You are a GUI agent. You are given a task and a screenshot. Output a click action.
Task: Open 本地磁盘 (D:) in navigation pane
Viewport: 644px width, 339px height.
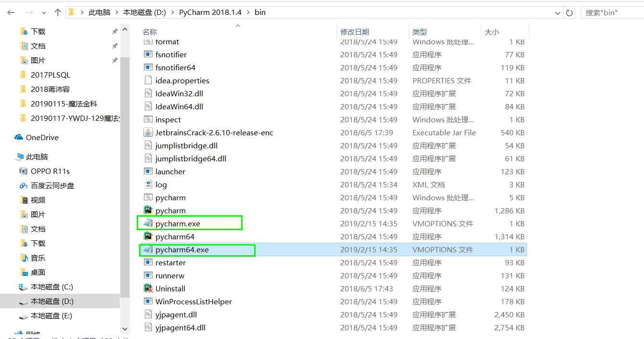tap(52, 301)
